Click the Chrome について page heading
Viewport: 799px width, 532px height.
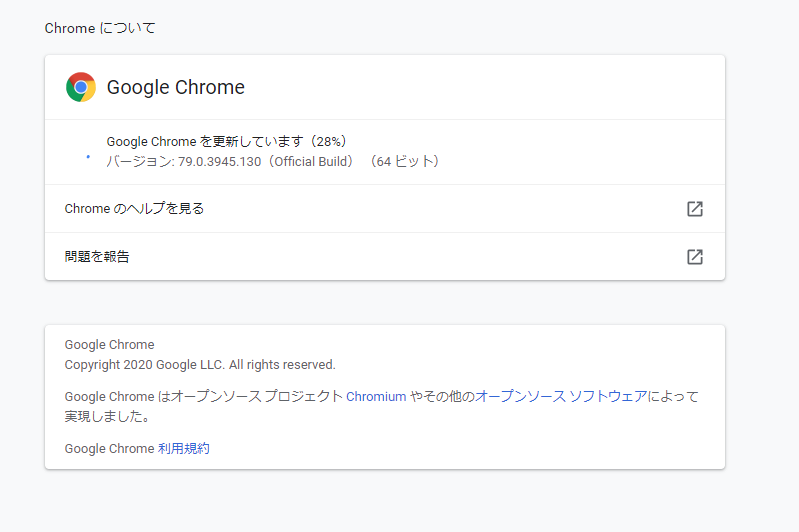tap(100, 28)
